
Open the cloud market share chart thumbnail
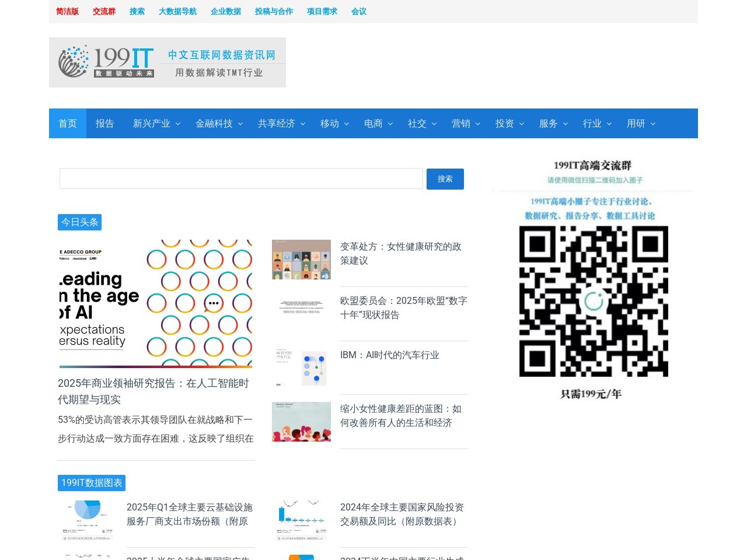pos(86,519)
